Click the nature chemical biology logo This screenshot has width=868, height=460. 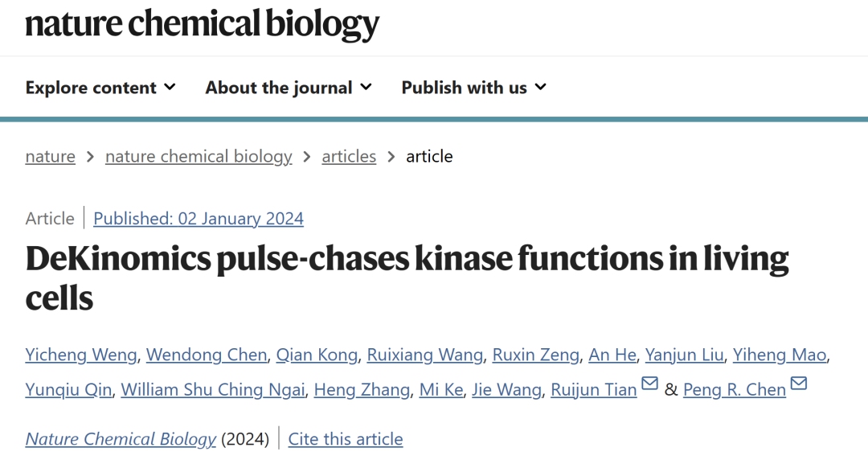[202, 24]
